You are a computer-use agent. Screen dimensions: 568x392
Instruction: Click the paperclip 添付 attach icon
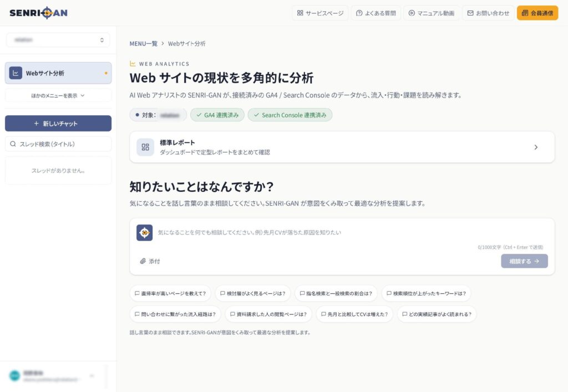click(x=143, y=261)
